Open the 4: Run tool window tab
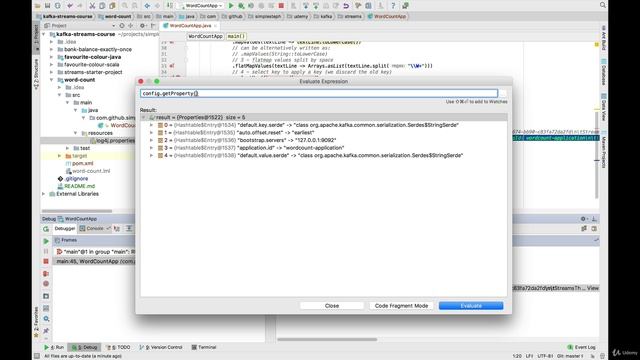The height and width of the screenshot is (360, 640). click(x=54, y=347)
